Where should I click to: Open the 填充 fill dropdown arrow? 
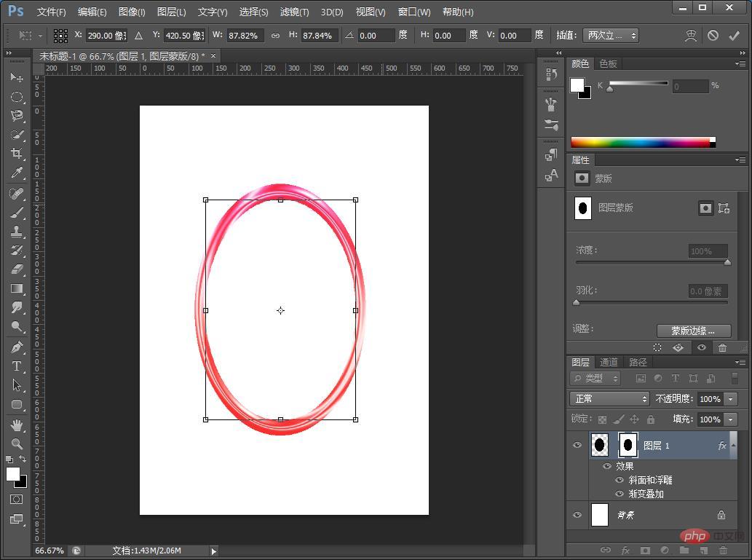[730, 419]
